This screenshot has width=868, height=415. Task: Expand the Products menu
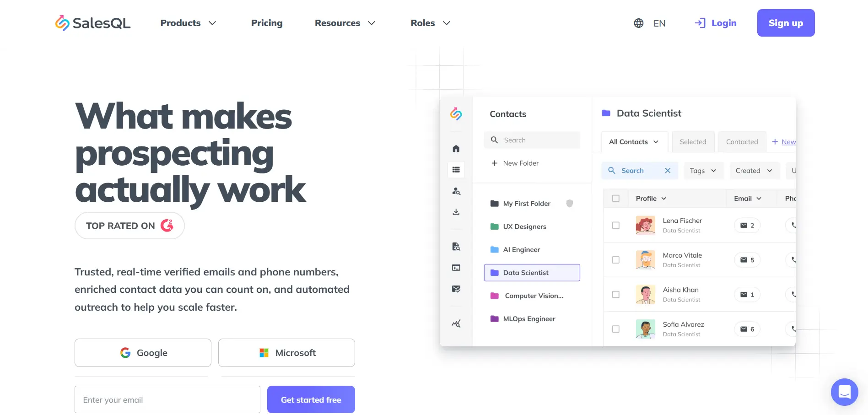[188, 23]
